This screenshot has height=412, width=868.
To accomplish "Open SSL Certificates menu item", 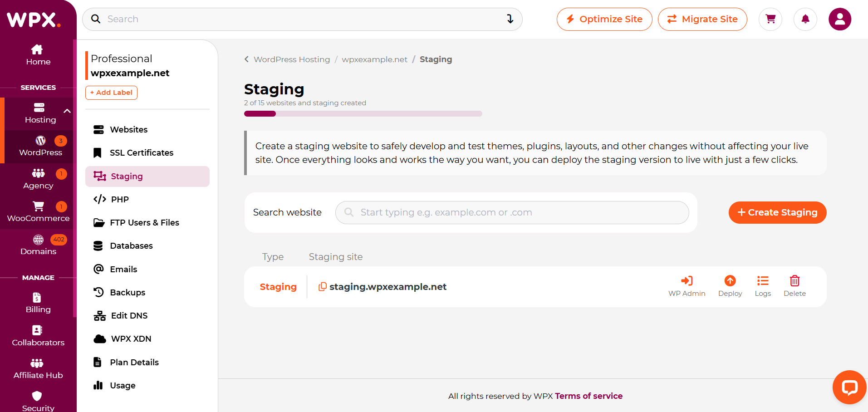I will pyautogui.click(x=147, y=153).
